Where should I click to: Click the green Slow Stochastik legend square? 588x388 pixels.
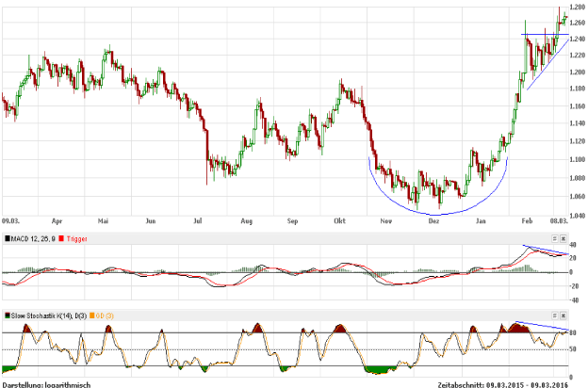pos(7,315)
